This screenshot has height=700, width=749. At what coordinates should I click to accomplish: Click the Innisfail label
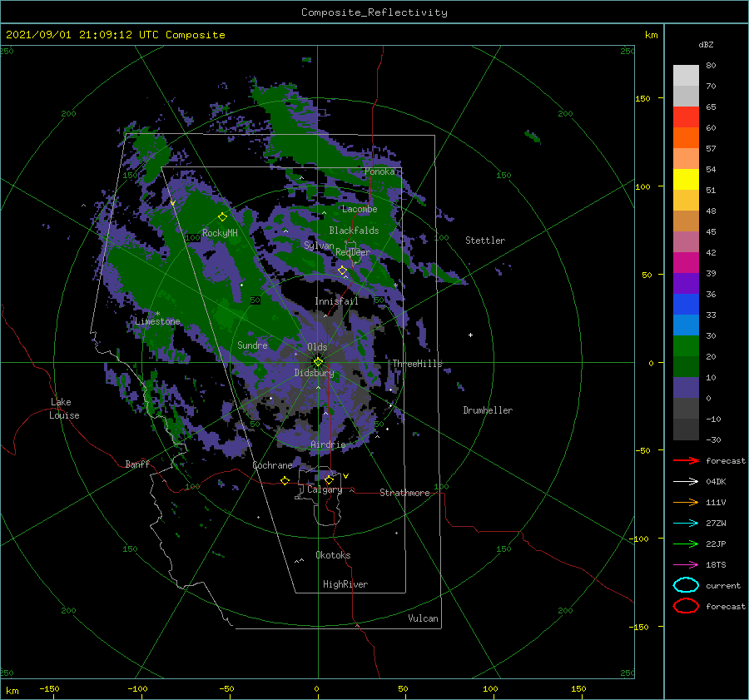pos(336,301)
